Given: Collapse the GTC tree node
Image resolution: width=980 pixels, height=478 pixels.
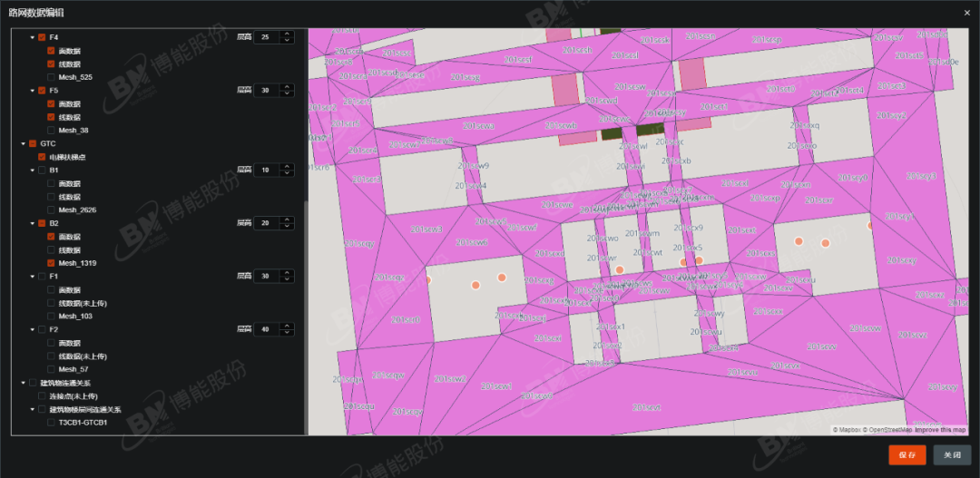Looking at the screenshot, I should 23,143.
